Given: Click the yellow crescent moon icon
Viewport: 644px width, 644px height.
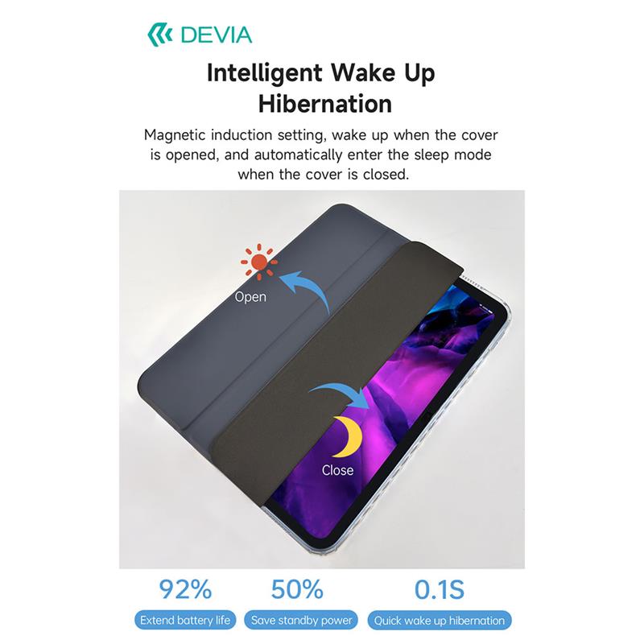Looking at the screenshot, I should [348, 436].
